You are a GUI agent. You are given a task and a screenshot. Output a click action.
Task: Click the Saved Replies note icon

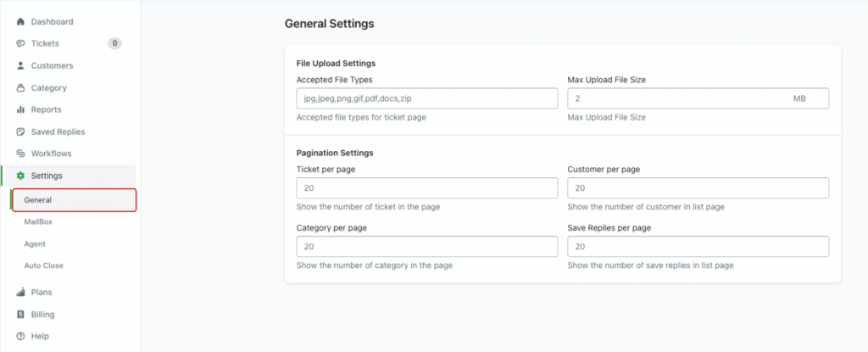point(20,131)
